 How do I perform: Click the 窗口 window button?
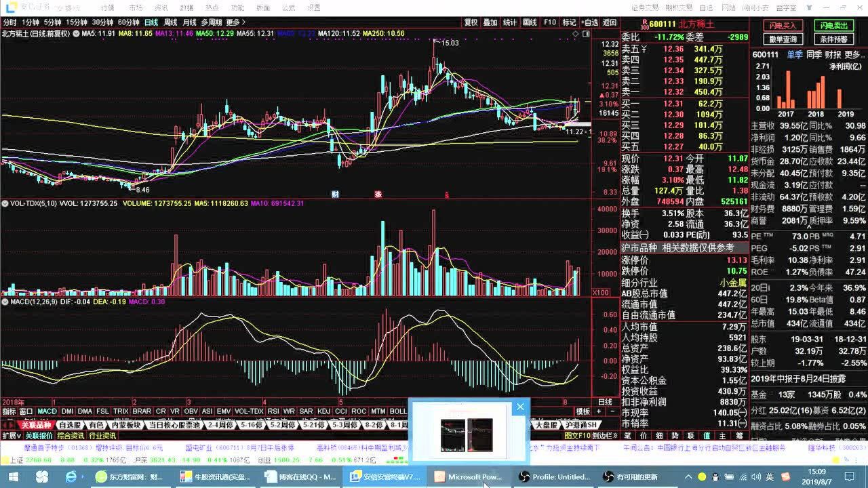(26, 411)
